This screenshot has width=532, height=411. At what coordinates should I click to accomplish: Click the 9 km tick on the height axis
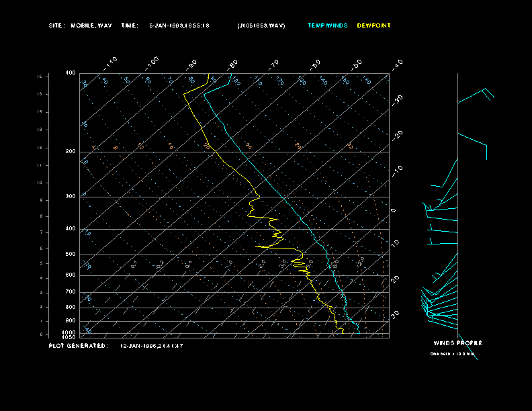pyautogui.click(x=41, y=200)
